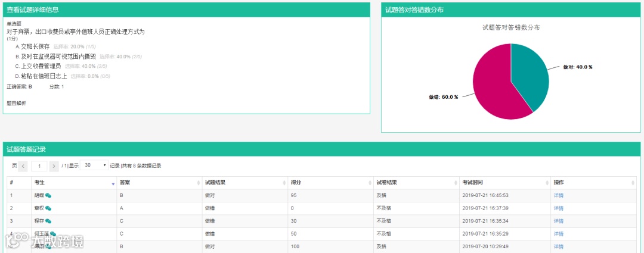
Task: Open 详情 for the 16:45:53 exam record
Action: point(559,196)
